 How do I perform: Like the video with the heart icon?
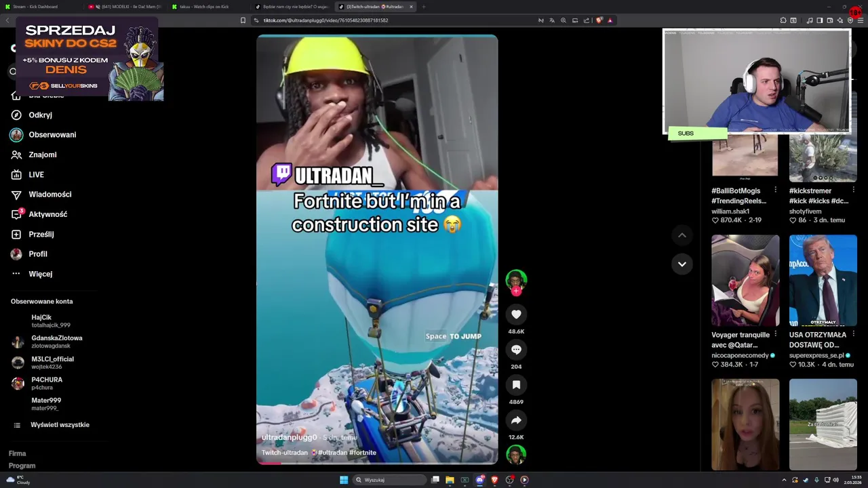(x=516, y=314)
